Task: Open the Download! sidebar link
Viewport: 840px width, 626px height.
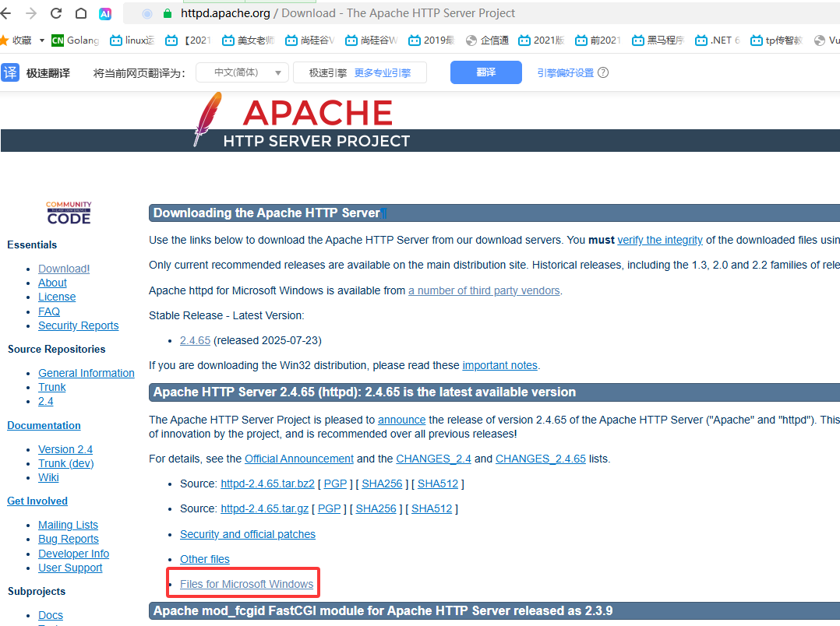Action: pos(64,269)
